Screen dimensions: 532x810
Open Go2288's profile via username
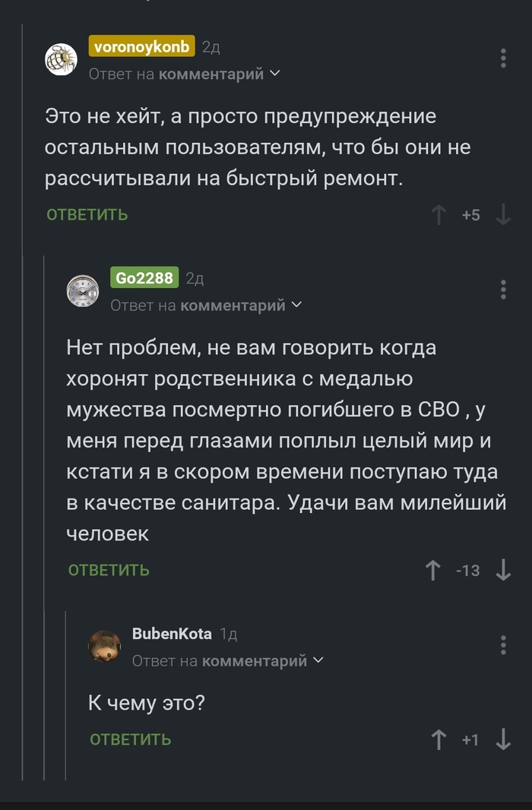pyautogui.click(x=144, y=277)
